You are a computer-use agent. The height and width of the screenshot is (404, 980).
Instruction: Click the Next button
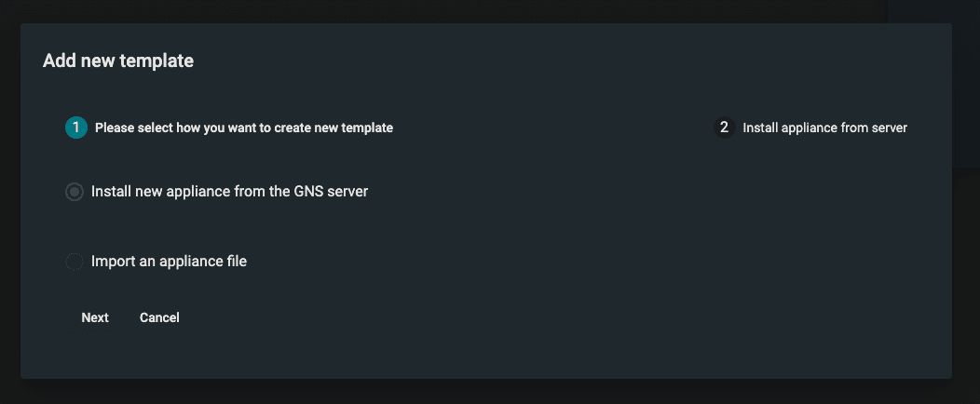coord(95,317)
